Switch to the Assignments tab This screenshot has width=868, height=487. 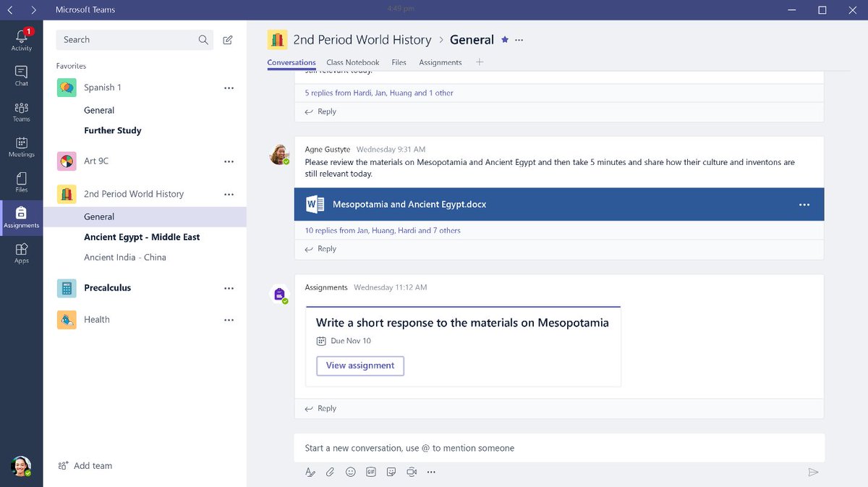441,63
